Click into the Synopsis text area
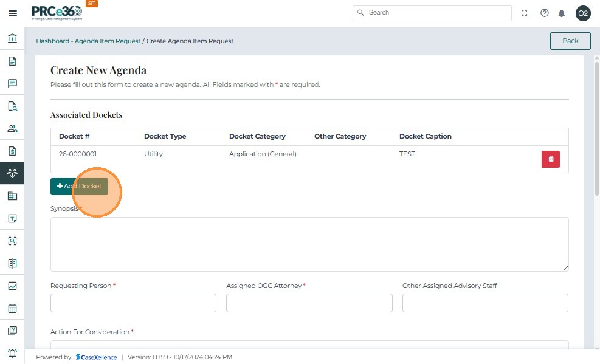The height and width of the screenshot is (364, 600). point(309,244)
